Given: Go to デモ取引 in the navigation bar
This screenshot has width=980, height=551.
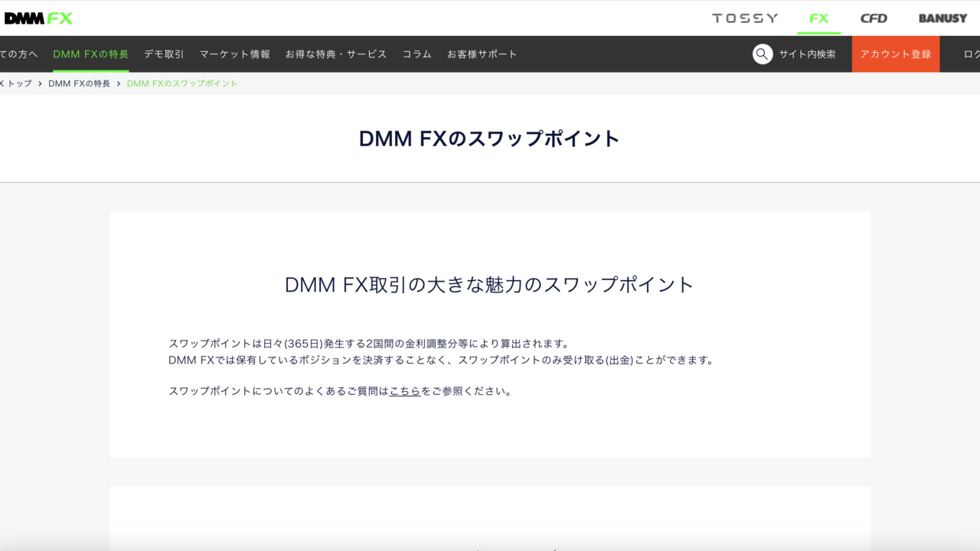Looking at the screenshot, I should click(164, 54).
